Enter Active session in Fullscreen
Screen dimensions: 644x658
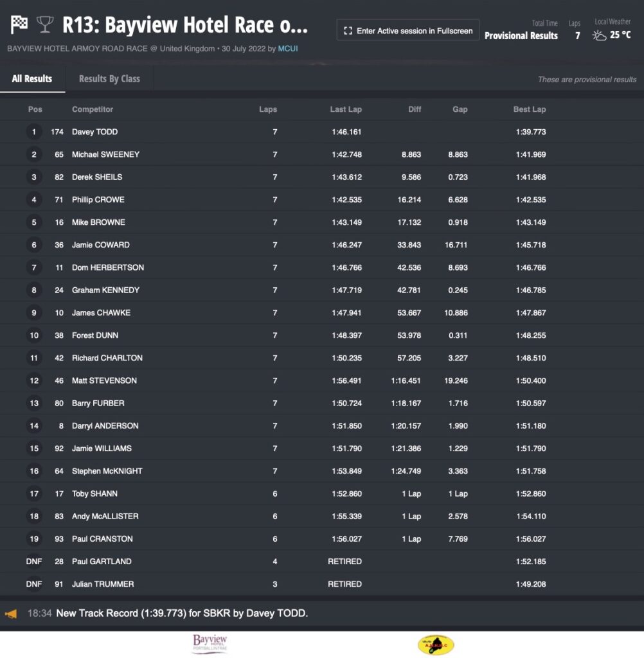[407, 30]
